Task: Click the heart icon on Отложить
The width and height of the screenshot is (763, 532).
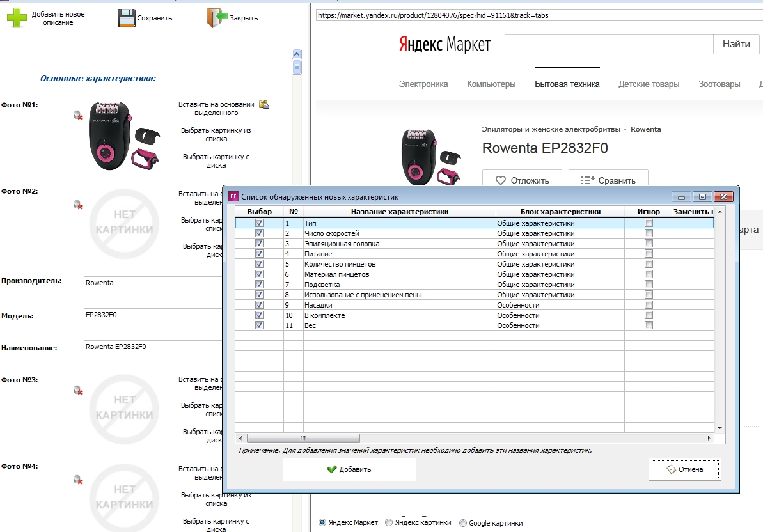Action: (500, 180)
